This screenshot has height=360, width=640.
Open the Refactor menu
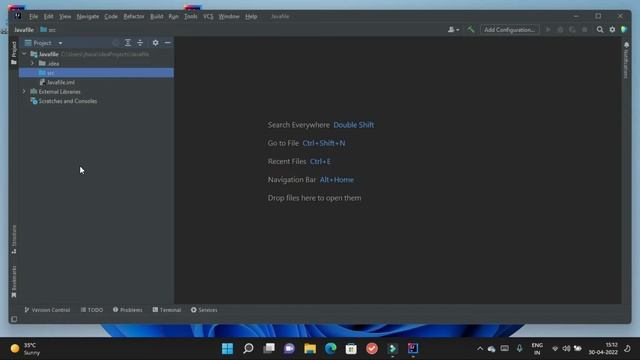[134, 17]
